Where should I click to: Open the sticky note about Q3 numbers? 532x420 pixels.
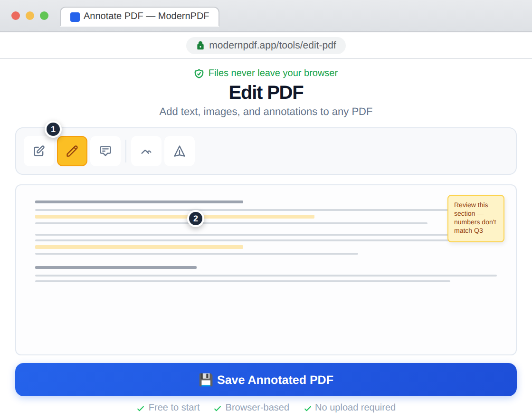[x=475, y=218]
